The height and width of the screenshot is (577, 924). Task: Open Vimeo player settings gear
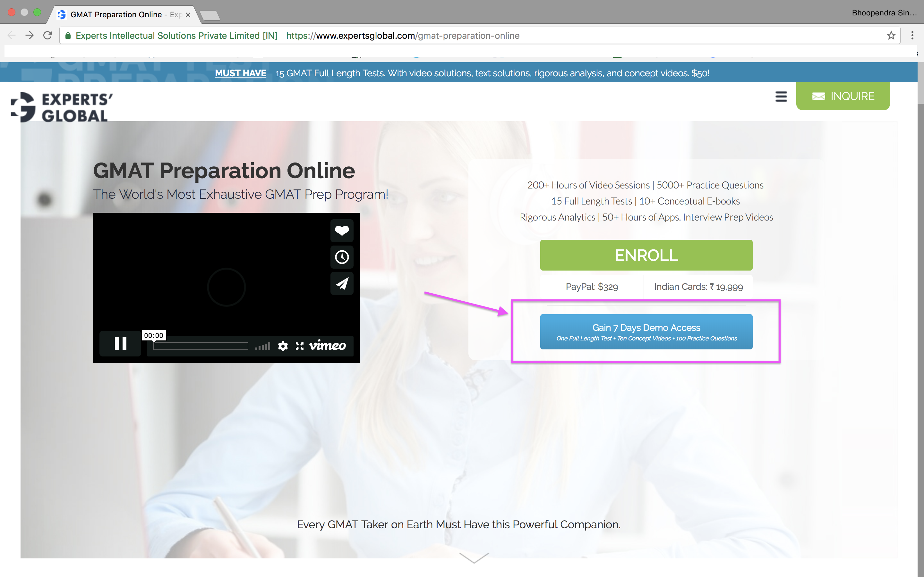283,346
